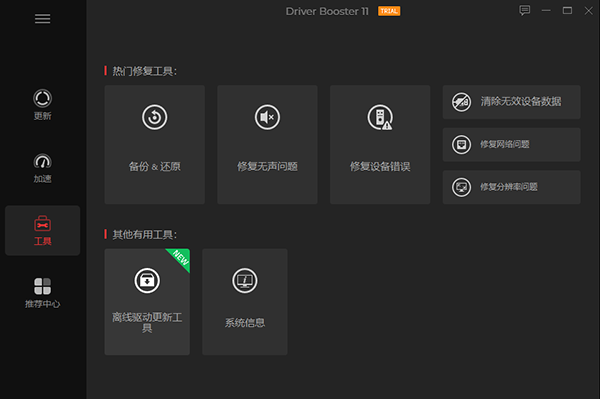Go to the 更新 (Update) section

coord(42,105)
